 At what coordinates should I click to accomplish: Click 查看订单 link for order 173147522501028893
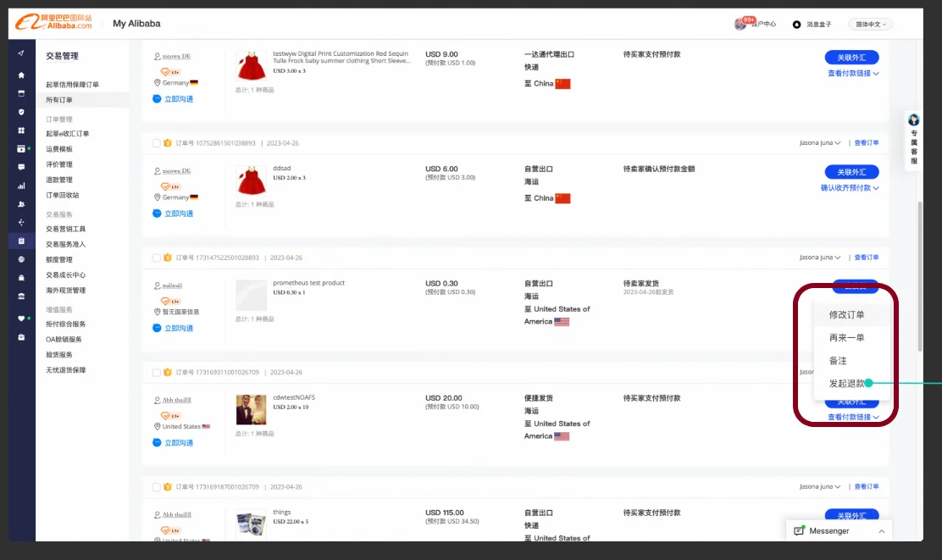(x=867, y=258)
